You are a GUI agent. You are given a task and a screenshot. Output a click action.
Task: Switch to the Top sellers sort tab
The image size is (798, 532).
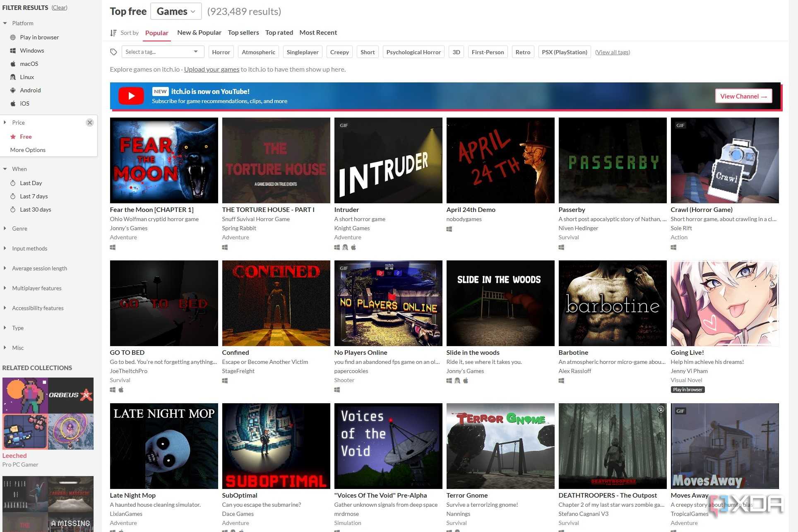pyautogui.click(x=243, y=32)
